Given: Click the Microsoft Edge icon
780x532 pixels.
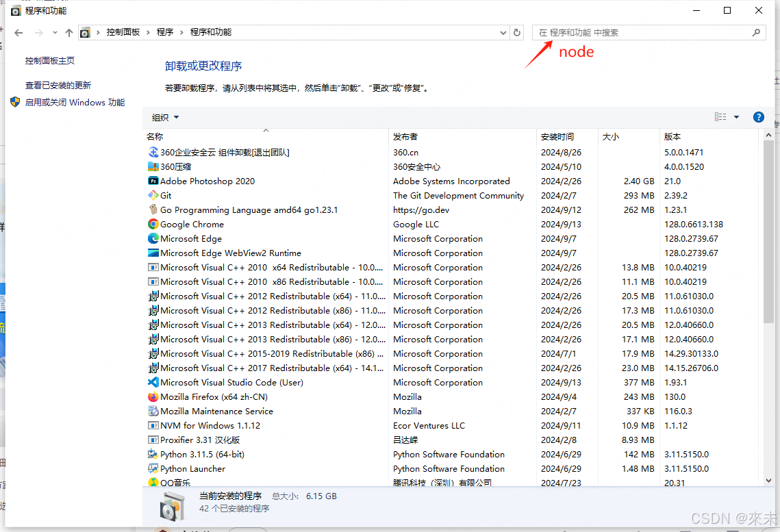Looking at the screenshot, I should [153, 239].
